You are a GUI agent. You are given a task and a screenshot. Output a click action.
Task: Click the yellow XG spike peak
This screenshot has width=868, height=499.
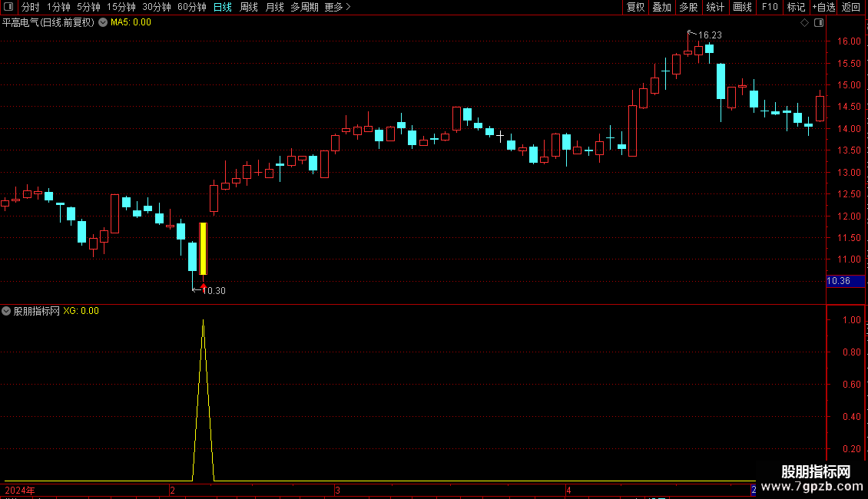tap(203, 321)
